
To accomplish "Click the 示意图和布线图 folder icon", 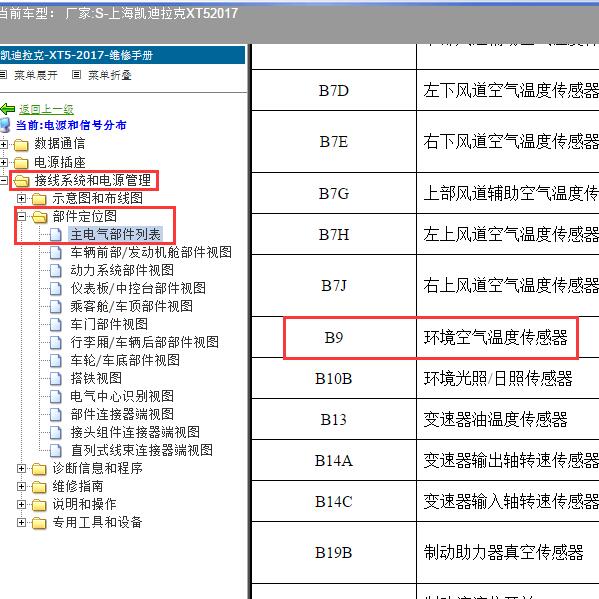I will click(x=39, y=199).
